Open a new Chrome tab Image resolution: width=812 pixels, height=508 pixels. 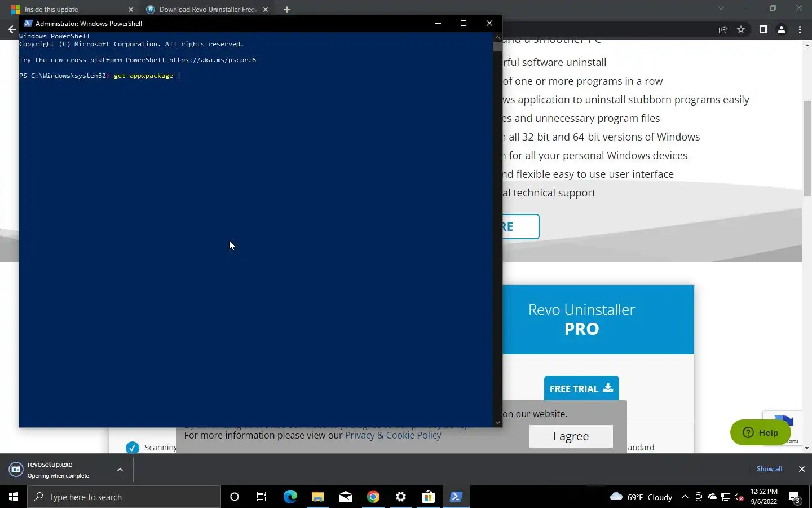[287, 10]
